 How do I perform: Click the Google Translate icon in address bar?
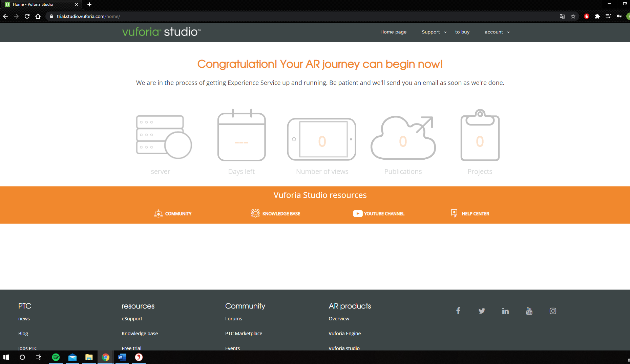(562, 16)
